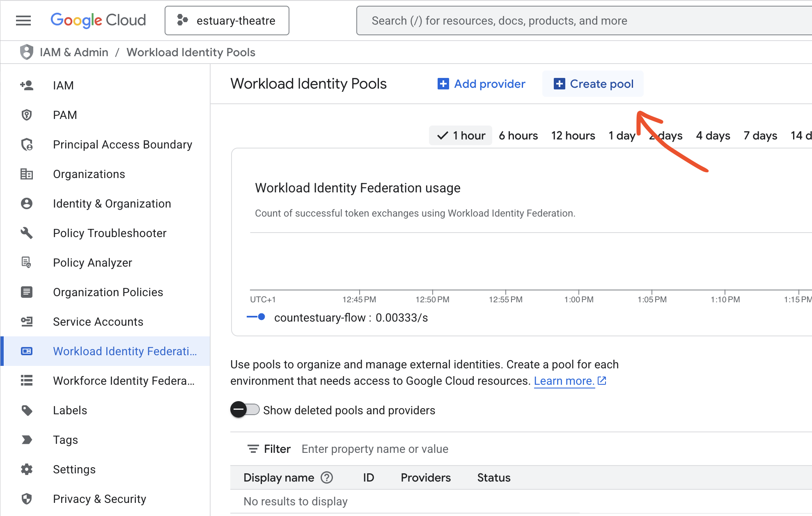
Task: Open Labels via its tag icon
Action: point(27,410)
